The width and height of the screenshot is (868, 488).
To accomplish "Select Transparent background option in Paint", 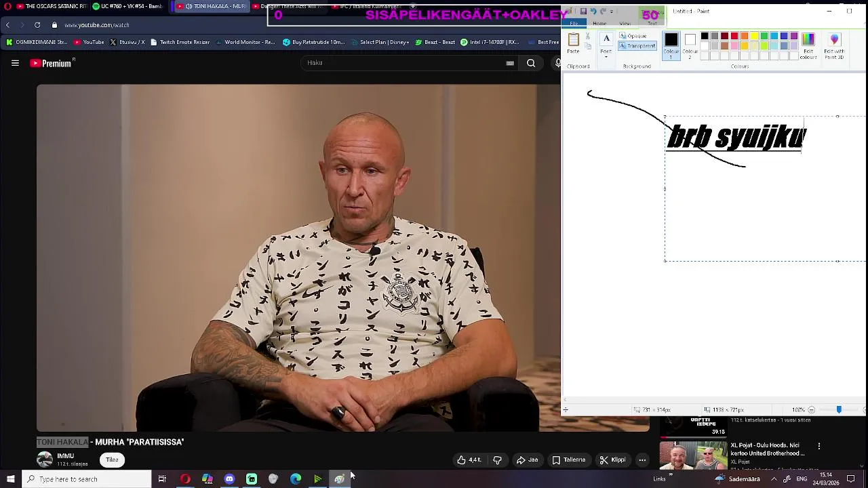I will pos(637,46).
